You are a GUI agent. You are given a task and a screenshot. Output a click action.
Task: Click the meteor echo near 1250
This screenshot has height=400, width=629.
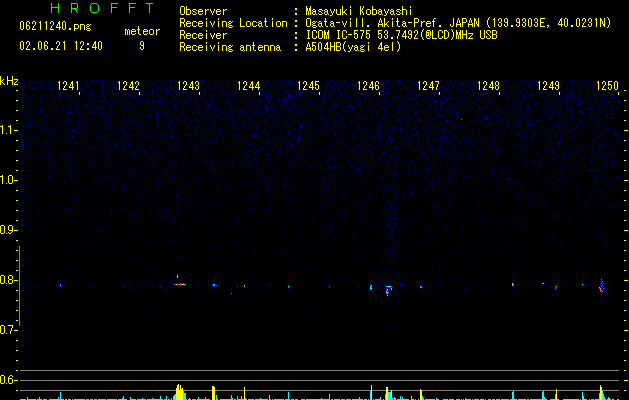[x=601, y=286]
